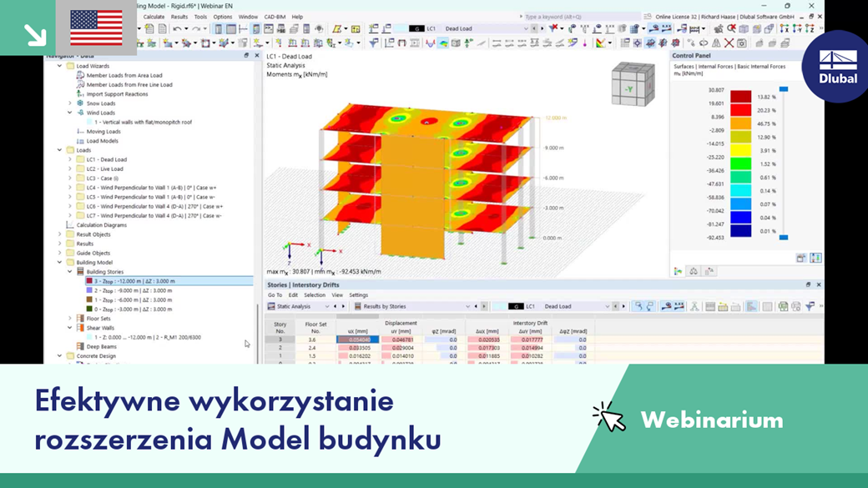The height and width of the screenshot is (488, 868).
Task: Toggle the table panel display button
Action: point(231,28)
